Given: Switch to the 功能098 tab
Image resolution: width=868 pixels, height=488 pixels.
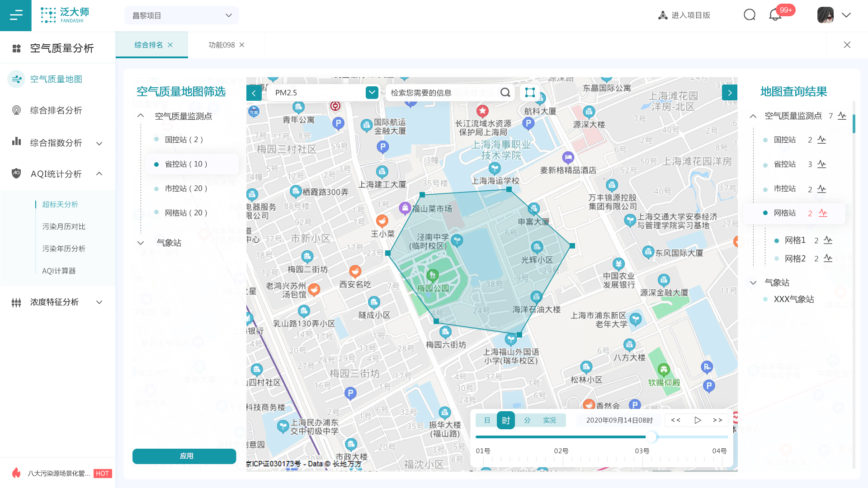Looking at the screenshot, I should coord(222,45).
